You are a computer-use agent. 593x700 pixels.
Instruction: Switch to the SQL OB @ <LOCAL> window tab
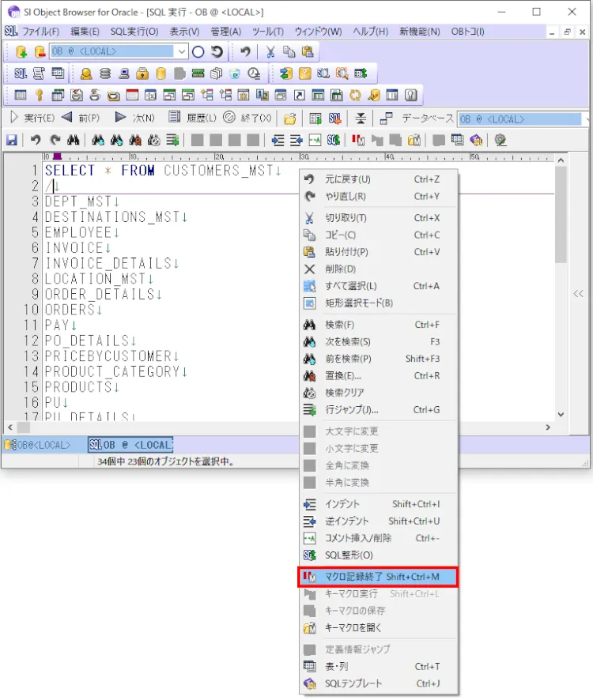pos(130,445)
